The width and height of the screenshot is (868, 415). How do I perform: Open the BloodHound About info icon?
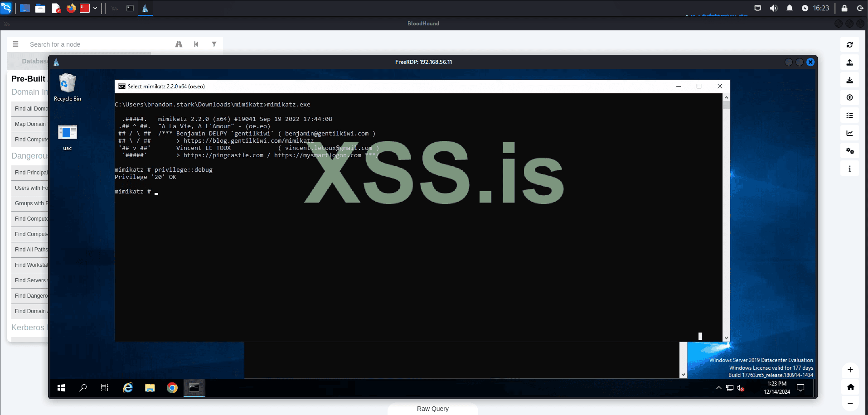[850, 169]
